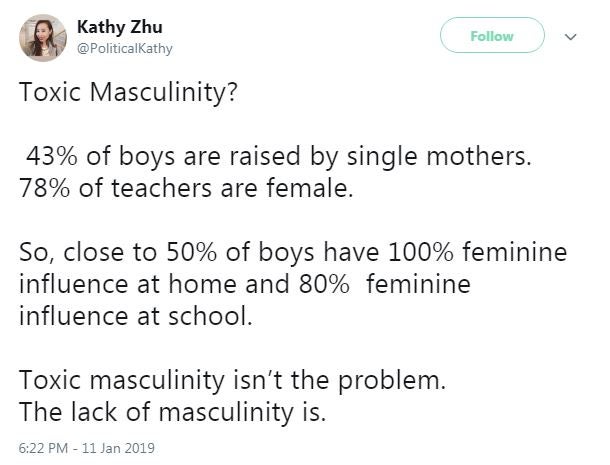Visit the @PoliticalKathy handle link
The width and height of the screenshot is (610, 465).
(120, 46)
